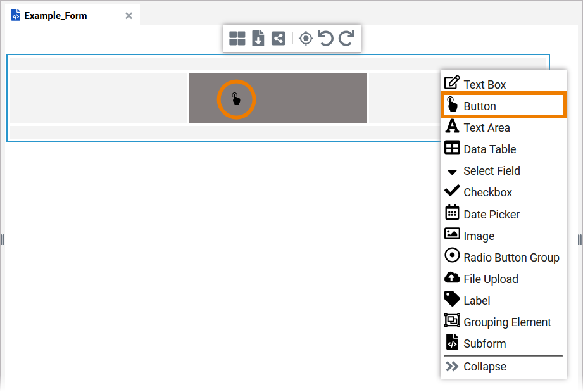Select the Image element to add pictures

[479, 235]
